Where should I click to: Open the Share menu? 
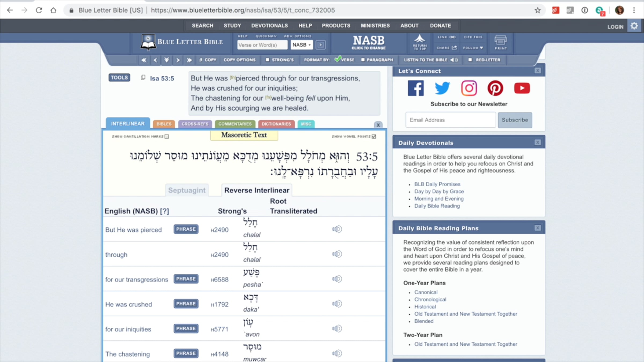[x=447, y=48]
